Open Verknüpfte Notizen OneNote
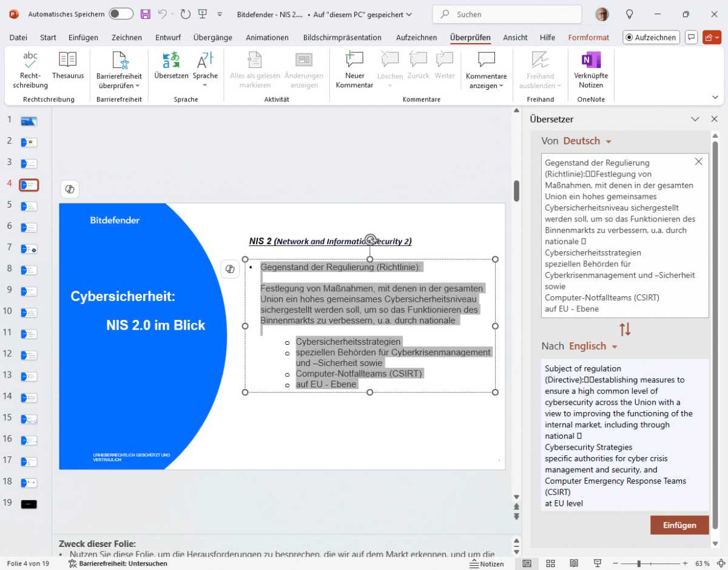The image size is (728, 570). click(x=591, y=70)
